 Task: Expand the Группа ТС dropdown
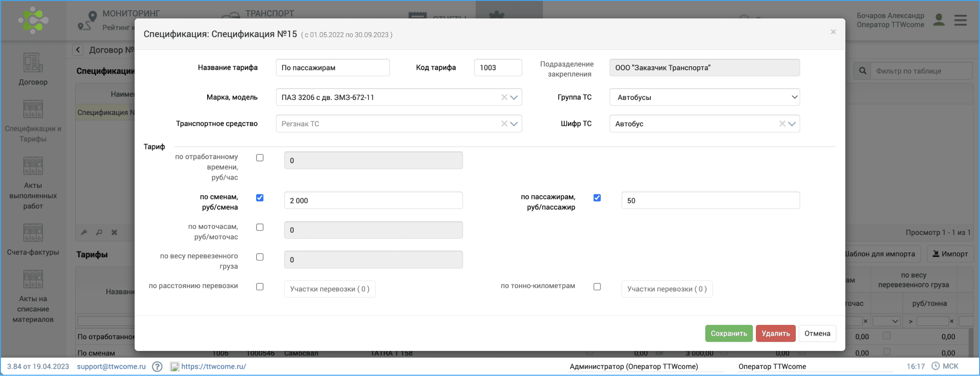point(794,97)
